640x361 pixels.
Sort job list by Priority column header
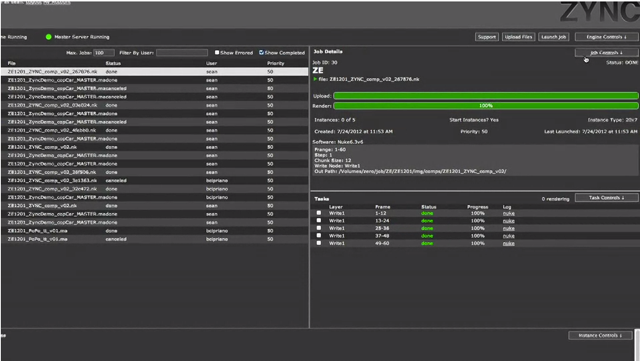click(x=276, y=63)
